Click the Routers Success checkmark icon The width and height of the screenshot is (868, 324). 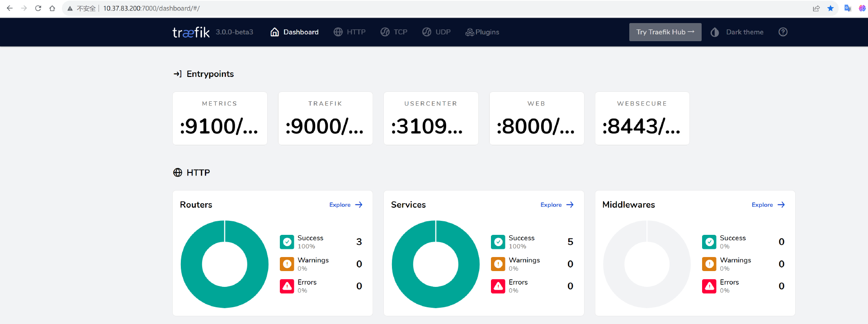[287, 242]
